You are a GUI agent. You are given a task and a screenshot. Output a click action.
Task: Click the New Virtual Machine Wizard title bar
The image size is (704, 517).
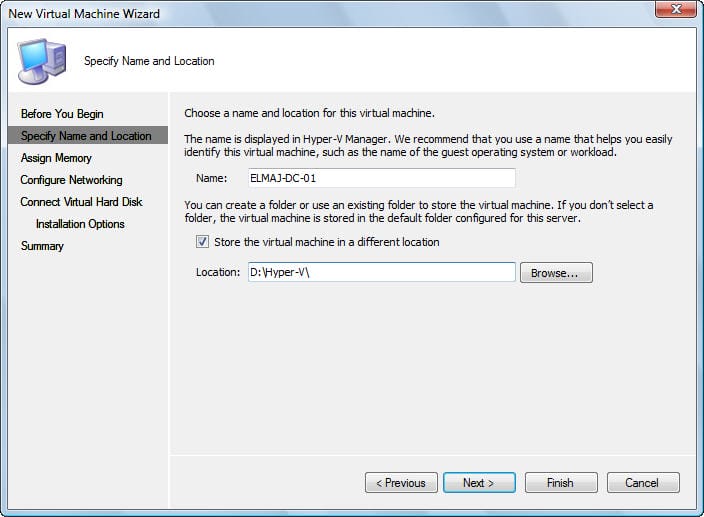point(300,13)
